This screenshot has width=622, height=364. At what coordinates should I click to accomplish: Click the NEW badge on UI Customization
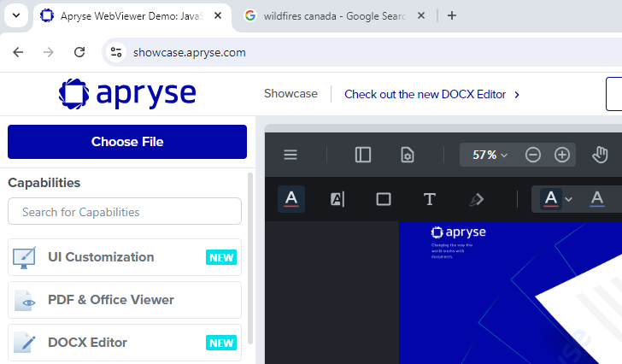point(221,257)
